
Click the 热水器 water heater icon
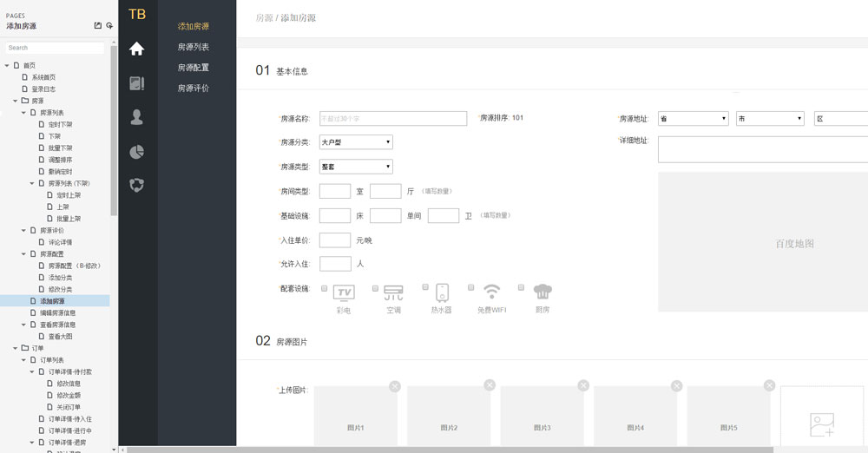pyautogui.click(x=442, y=292)
